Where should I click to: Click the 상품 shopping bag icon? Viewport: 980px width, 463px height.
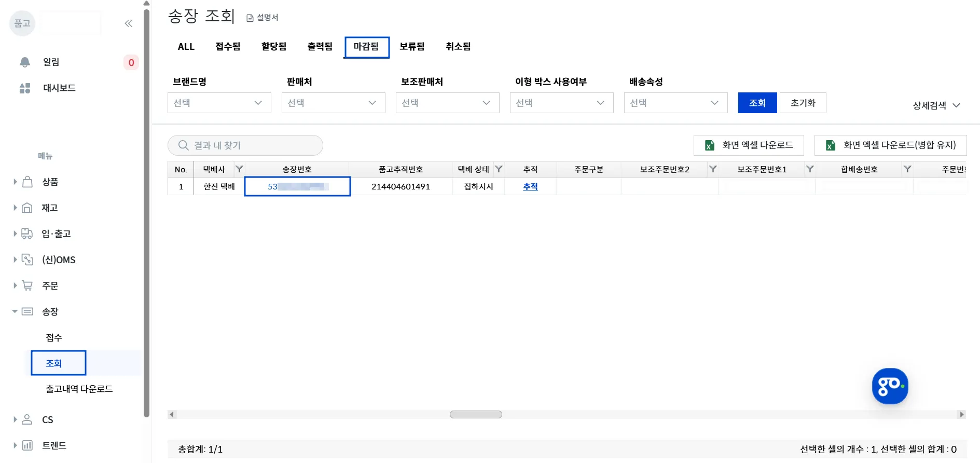click(x=27, y=182)
